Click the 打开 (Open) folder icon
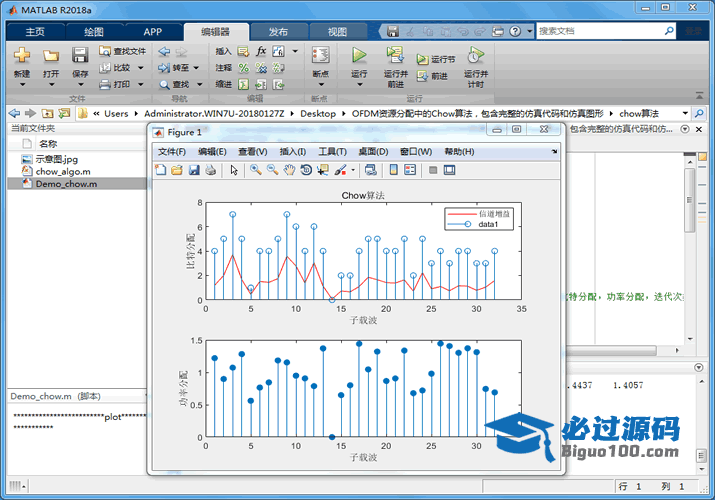The height and width of the screenshot is (500, 715). (x=51, y=56)
